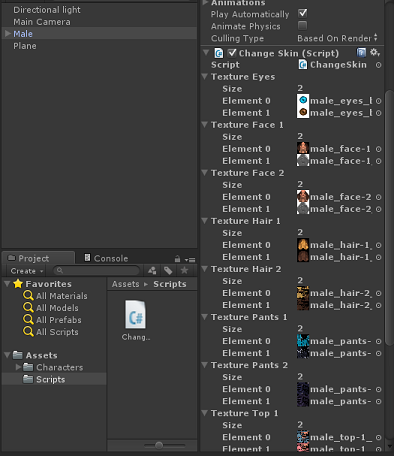
Task: Disable the Change Skin script checkbox
Action: (x=232, y=53)
